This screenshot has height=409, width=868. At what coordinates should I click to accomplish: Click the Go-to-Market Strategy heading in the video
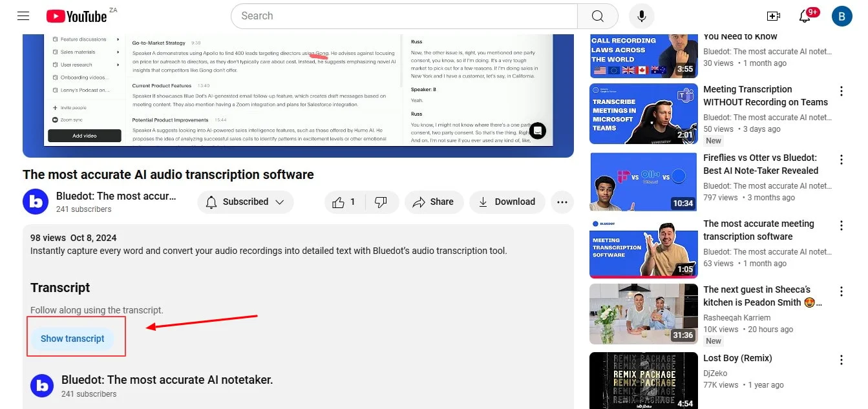pos(159,43)
